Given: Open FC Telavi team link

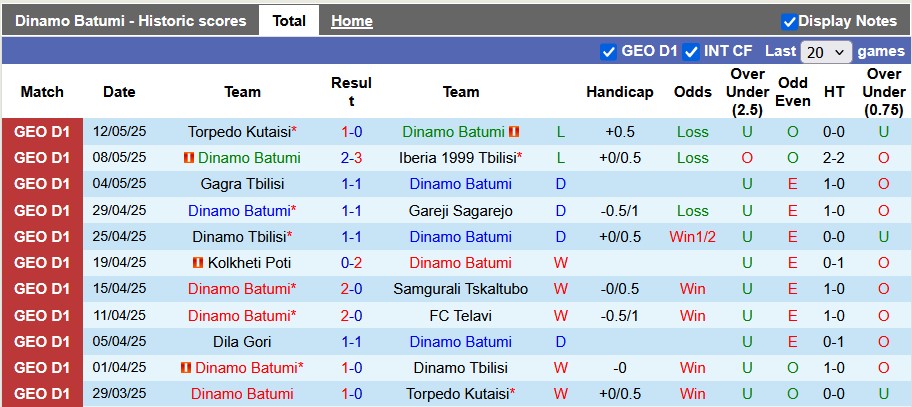Looking at the screenshot, I should coord(460,315).
